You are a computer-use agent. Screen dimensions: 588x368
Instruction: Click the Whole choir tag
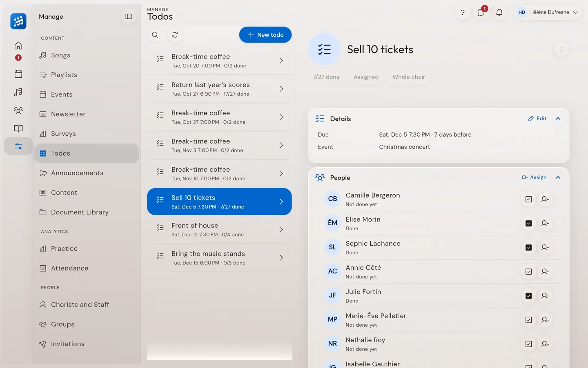pos(409,77)
